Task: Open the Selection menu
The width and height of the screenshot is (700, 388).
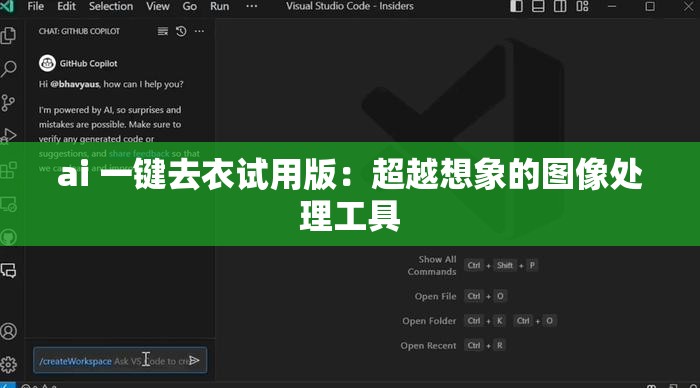Action: (x=111, y=6)
